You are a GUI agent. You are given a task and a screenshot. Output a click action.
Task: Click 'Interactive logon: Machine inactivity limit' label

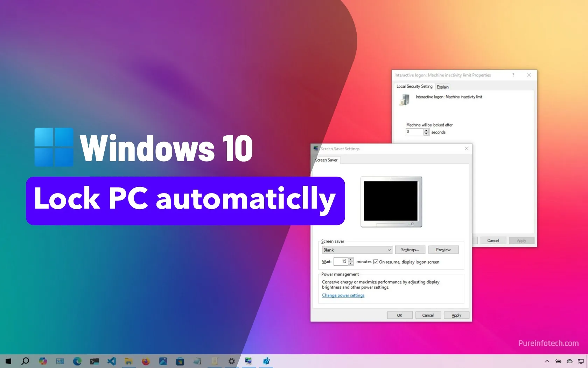(x=449, y=97)
